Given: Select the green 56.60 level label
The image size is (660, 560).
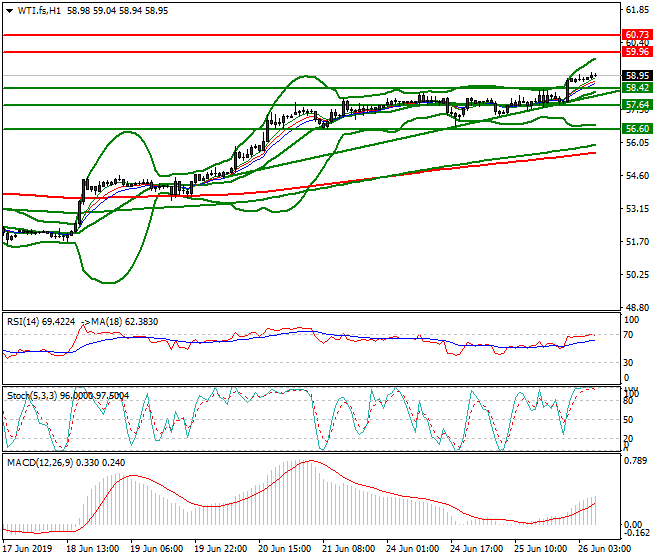Looking at the screenshot, I should 637,129.
